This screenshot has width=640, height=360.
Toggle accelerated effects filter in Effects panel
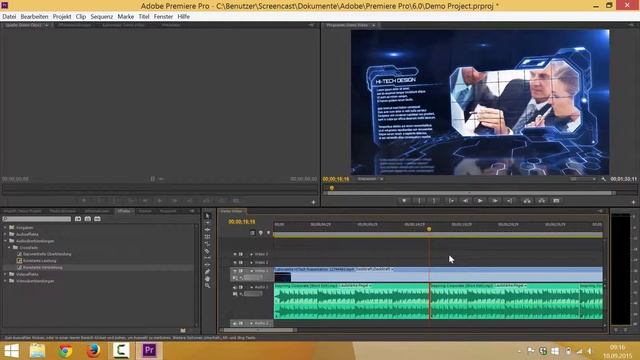tap(78, 219)
